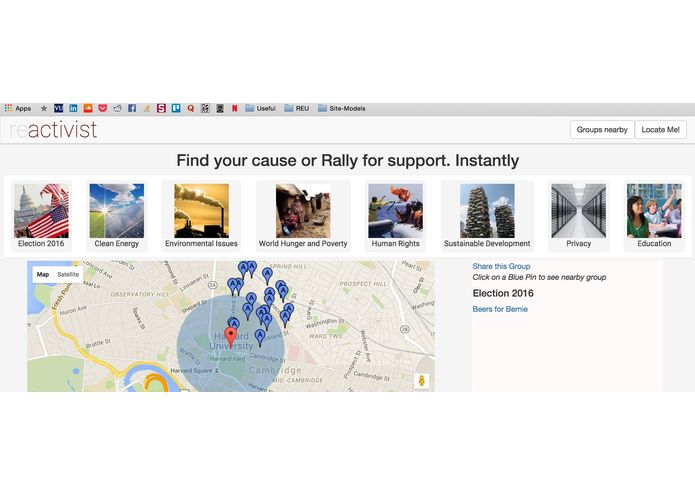Click the Groups nearby button
Viewport: 695px width, 494px height.
click(x=602, y=130)
